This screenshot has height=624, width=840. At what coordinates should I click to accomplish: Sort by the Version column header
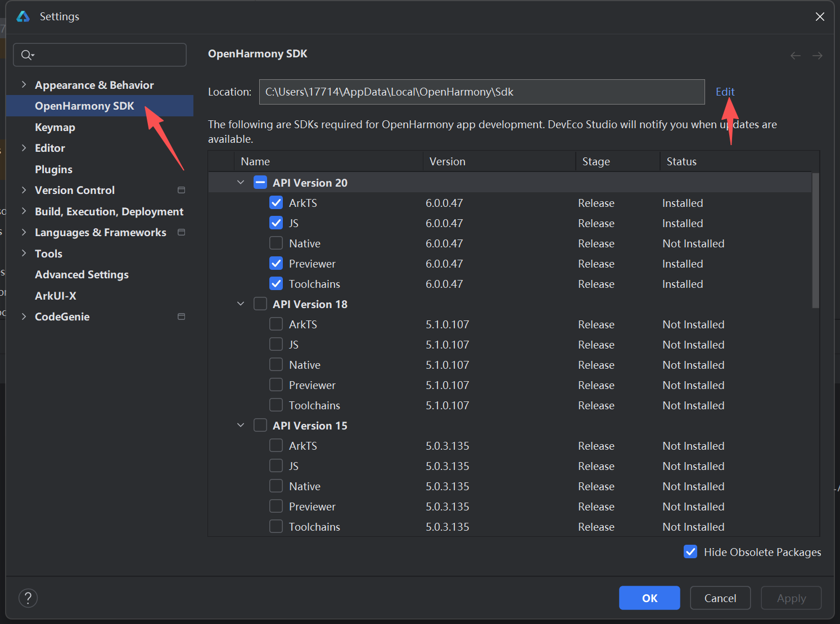pos(499,161)
